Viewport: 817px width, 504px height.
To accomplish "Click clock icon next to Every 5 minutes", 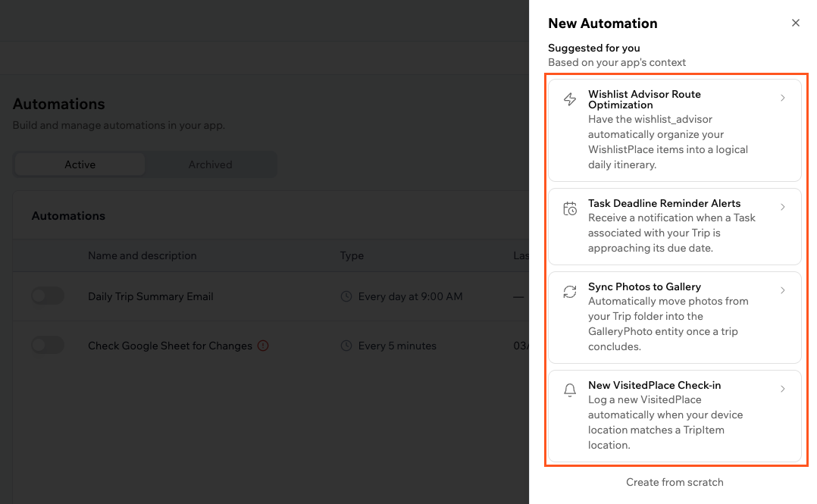I will (x=346, y=346).
